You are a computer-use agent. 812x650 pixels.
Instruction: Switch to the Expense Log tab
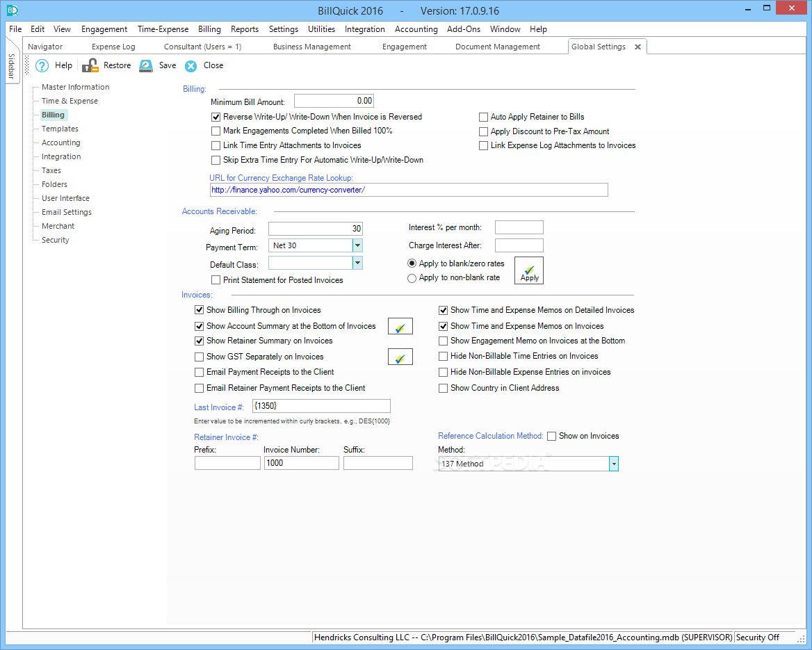(x=113, y=47)
